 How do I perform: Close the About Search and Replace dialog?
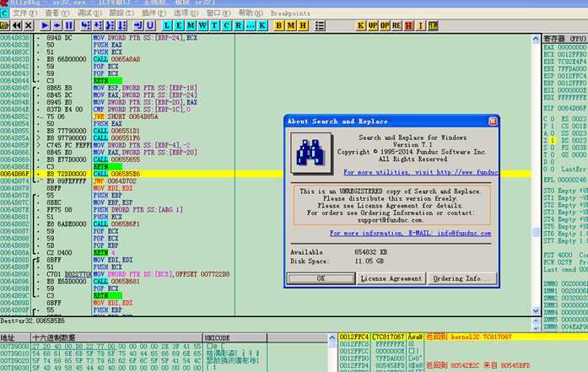[x=493, y=121]
